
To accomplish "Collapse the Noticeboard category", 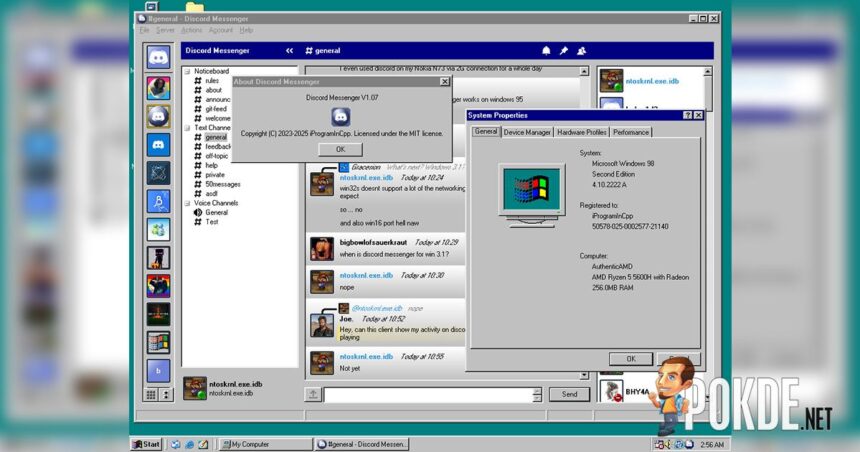I will pos(188,71).
